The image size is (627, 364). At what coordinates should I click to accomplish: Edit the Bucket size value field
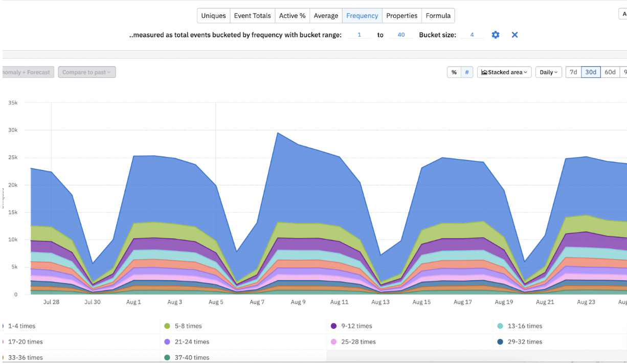pos(472,35)
